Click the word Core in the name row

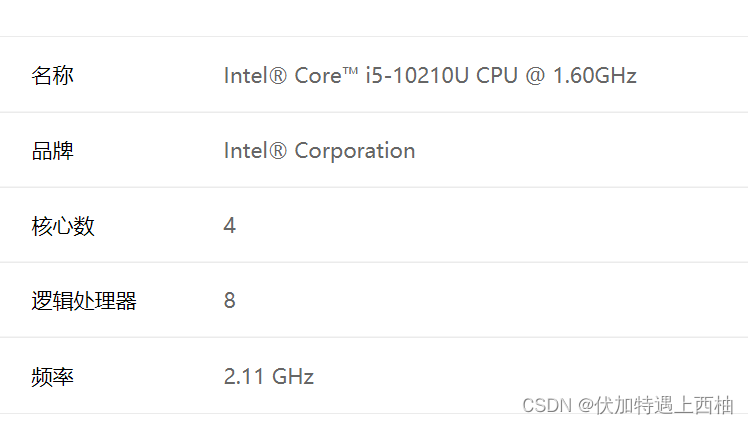(318, 76)
